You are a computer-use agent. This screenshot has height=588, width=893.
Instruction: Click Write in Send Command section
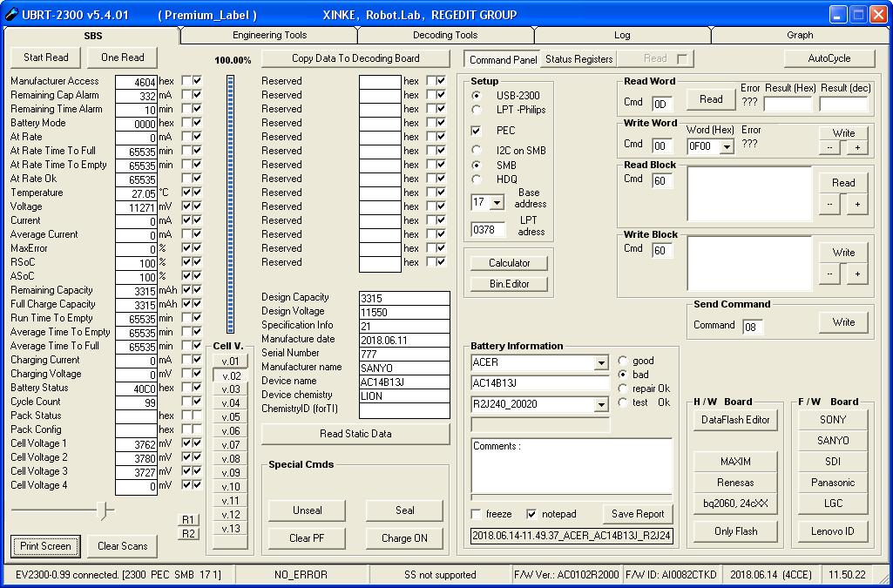843,322
